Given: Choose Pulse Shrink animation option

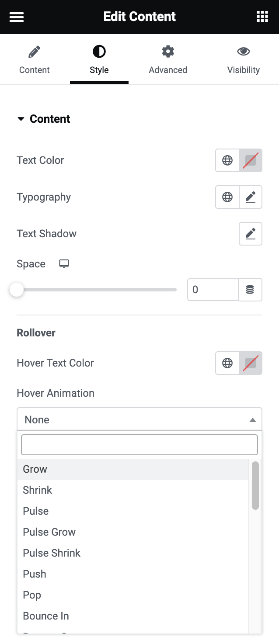Looking at the screenshot, I should [x=52, y=553].
